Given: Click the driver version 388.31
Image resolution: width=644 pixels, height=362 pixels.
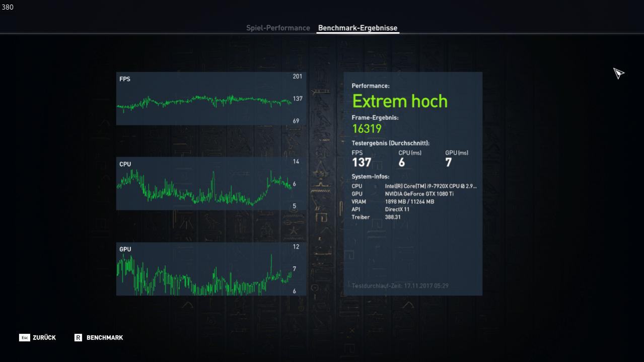Looking at the screenshot, I should point(393,218).
